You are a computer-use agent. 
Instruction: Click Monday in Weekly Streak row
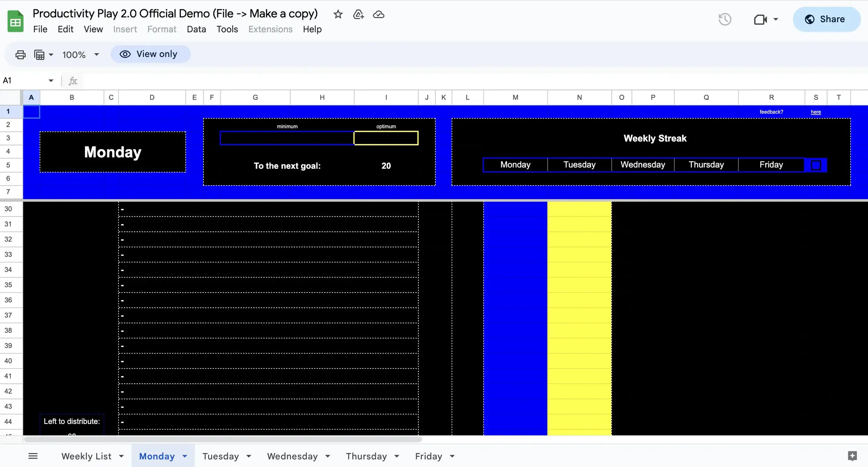[515, 165]
